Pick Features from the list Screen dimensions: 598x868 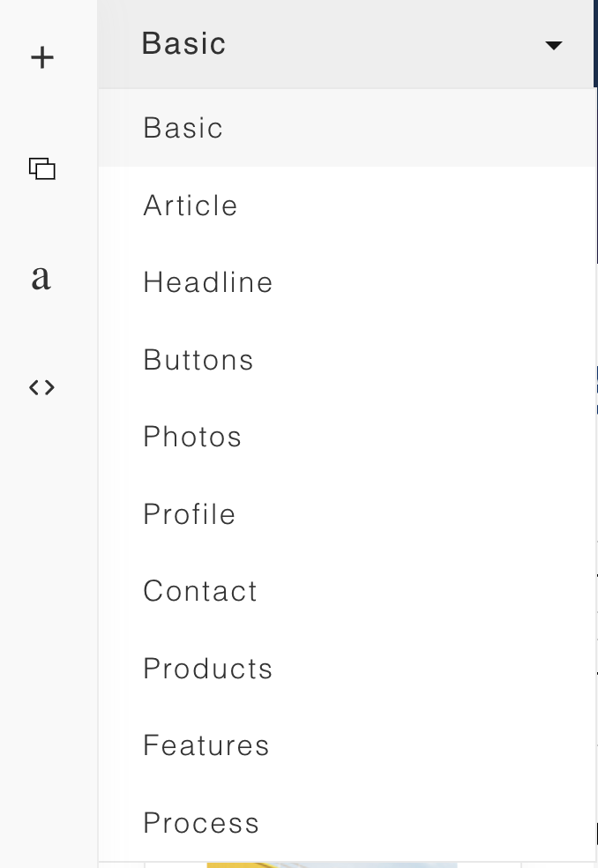[206, 745]
